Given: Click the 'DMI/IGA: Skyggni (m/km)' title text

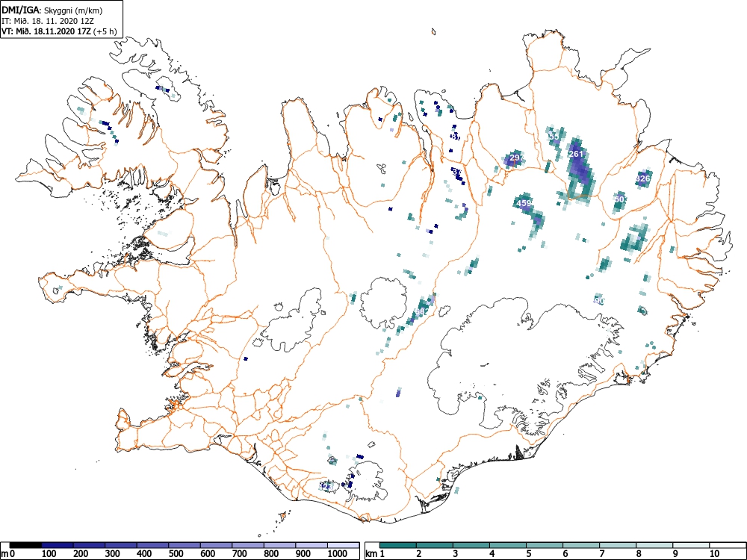Looking at the screenshot, I should (x=52, y=10).
